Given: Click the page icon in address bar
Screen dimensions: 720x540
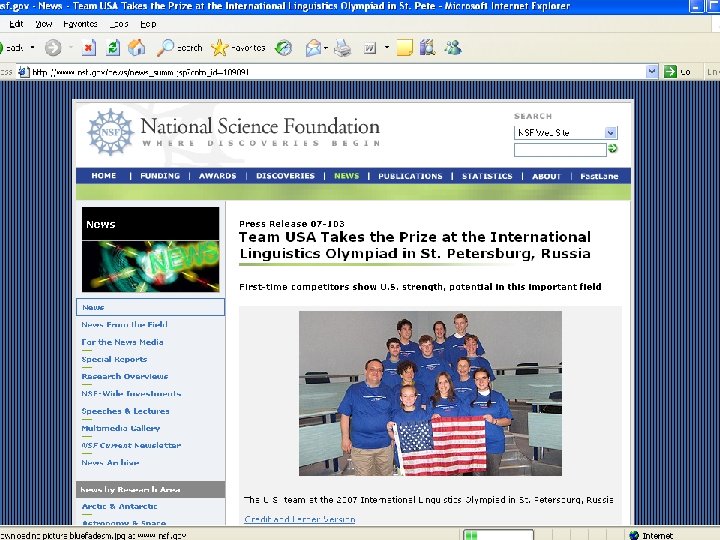Looking at the screenshot, I should coord(23,72).
